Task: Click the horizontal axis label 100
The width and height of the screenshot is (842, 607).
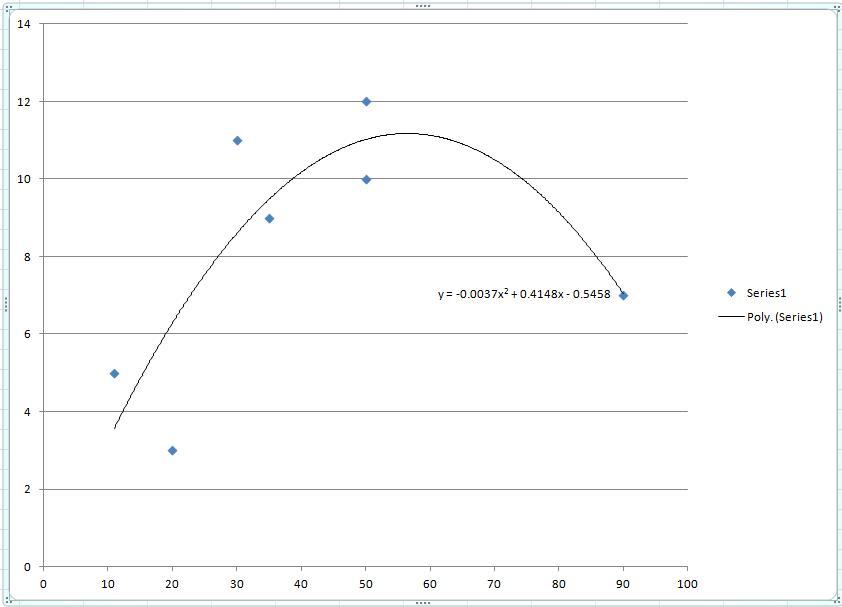Action: coord(687,584)
